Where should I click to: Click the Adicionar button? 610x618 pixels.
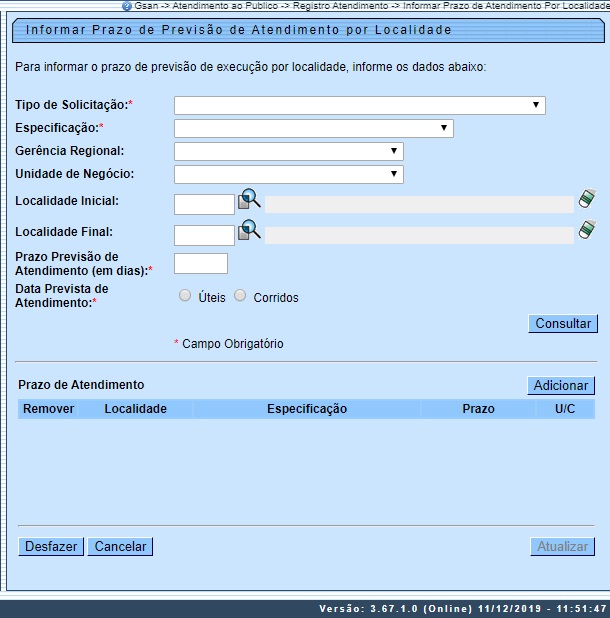561,385
